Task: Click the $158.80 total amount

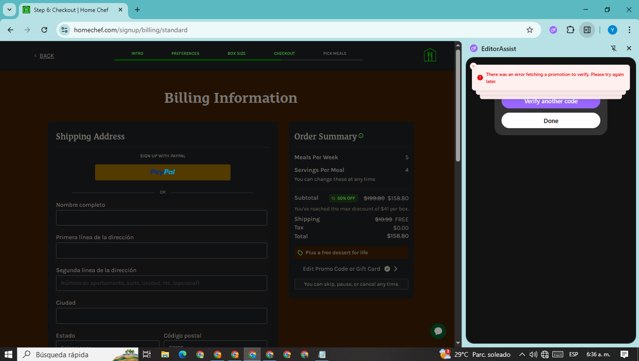Action: [398, 236]
